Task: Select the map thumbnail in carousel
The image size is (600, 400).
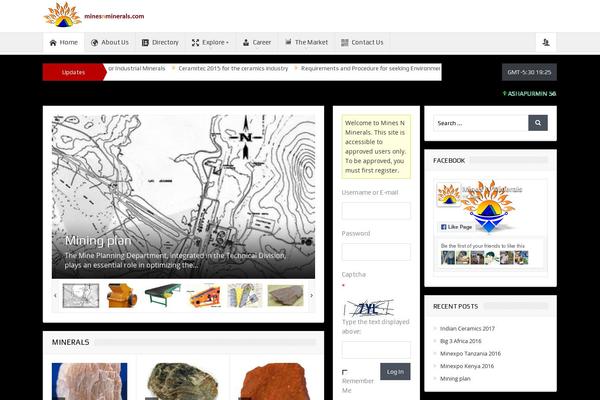Action: [x=81, y=296]
